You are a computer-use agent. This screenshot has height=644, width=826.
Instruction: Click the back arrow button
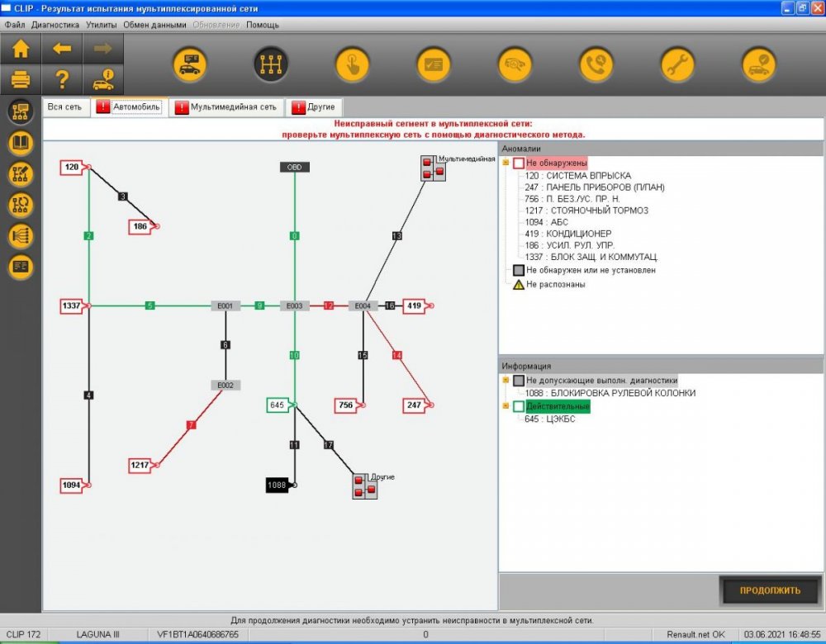[62, 49]
